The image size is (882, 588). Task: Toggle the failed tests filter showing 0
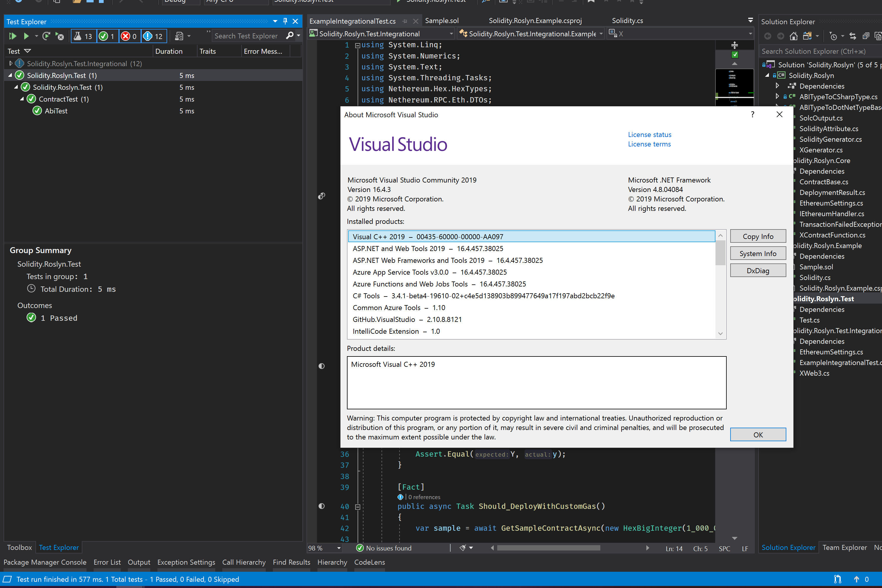[x=130, y=36]
